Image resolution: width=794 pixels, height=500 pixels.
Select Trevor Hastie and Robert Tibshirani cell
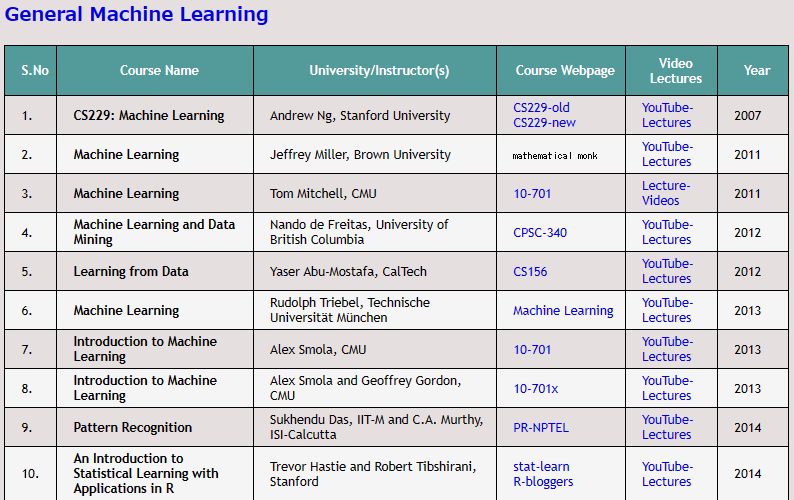pyautogui.click(x=373, y=474)
